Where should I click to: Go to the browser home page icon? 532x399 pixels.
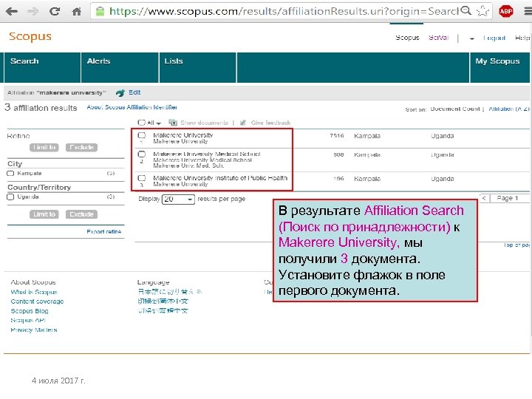click(77, 12)
